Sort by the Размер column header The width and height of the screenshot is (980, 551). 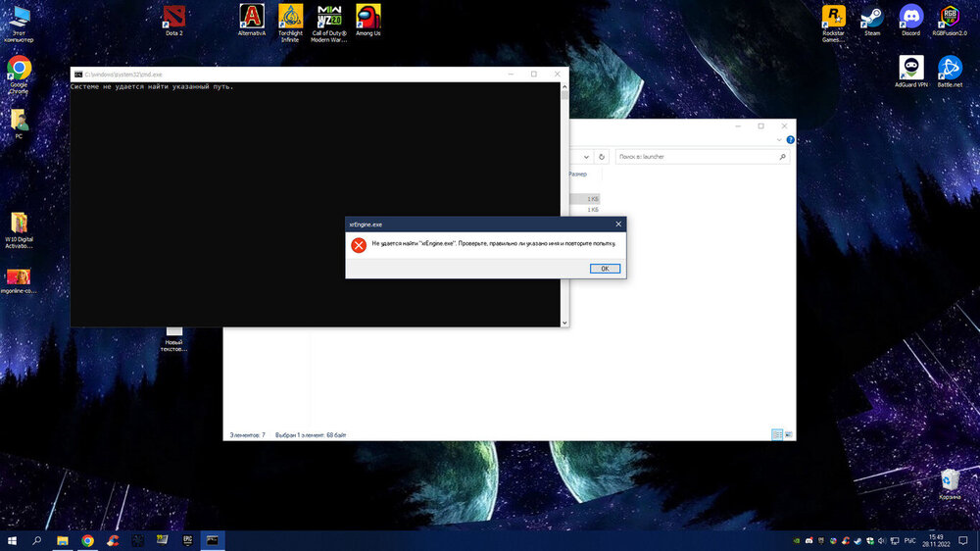coord(578,175)
